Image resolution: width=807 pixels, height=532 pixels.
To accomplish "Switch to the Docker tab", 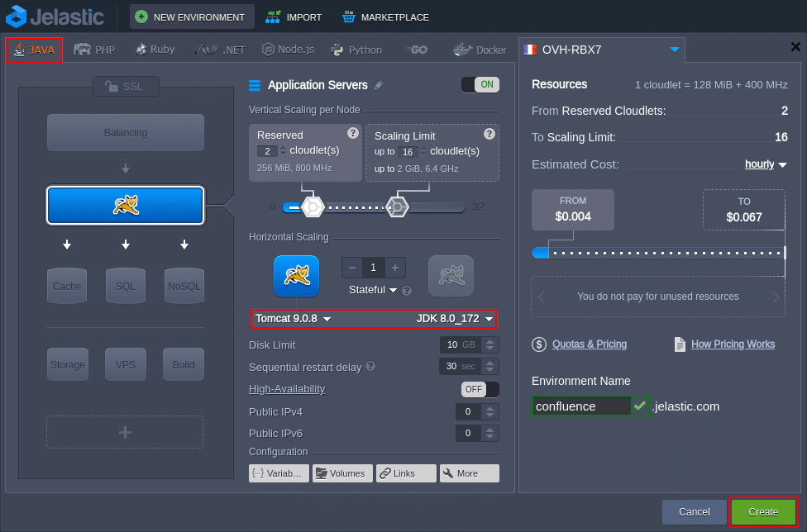I will click(x=480, y=50).
